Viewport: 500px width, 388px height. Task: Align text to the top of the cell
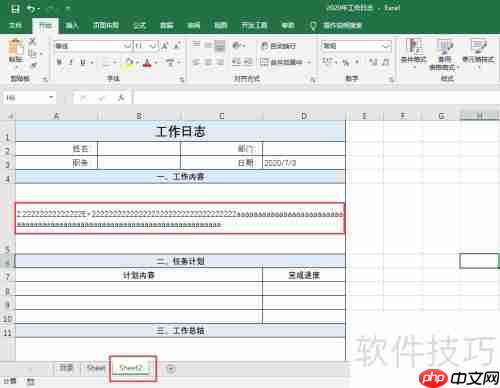point(196,45)
